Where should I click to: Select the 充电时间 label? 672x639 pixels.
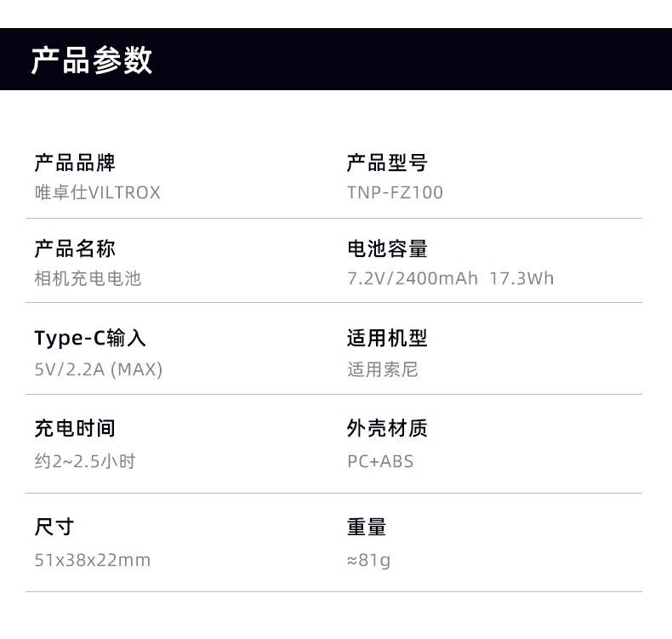(75, 428)
